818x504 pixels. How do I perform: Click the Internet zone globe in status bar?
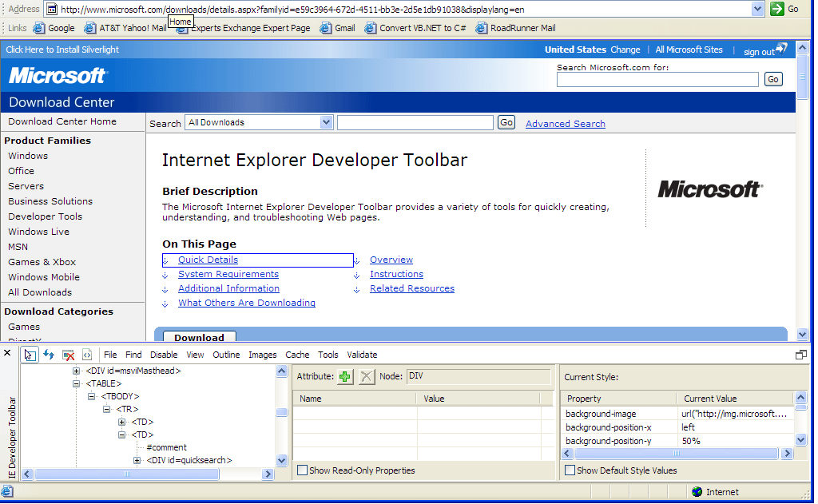(697, 491)
